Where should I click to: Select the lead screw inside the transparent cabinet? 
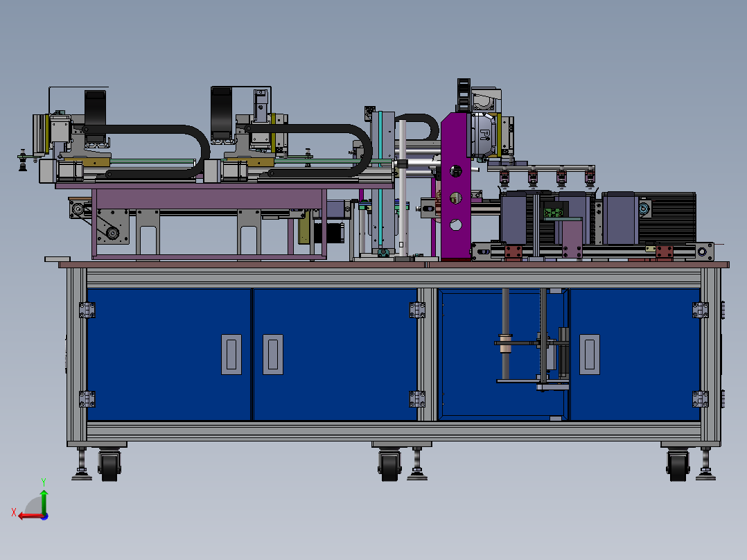(543, 335)
